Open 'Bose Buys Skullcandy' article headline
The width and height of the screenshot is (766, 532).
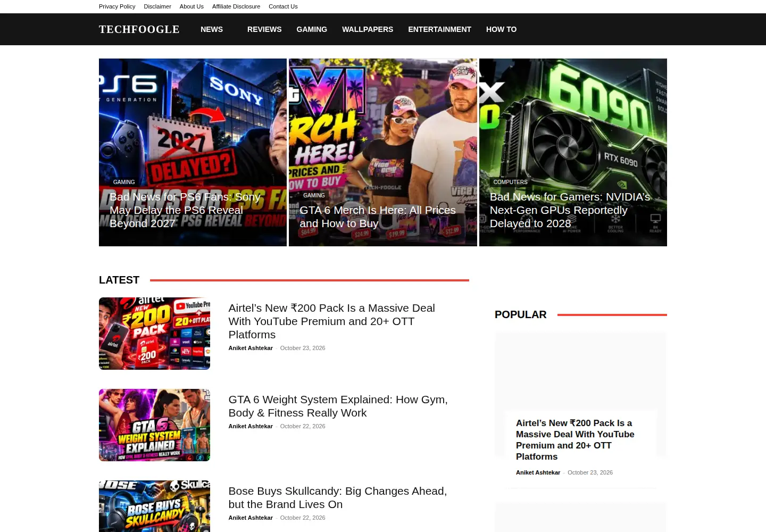[x=337, y=497]
